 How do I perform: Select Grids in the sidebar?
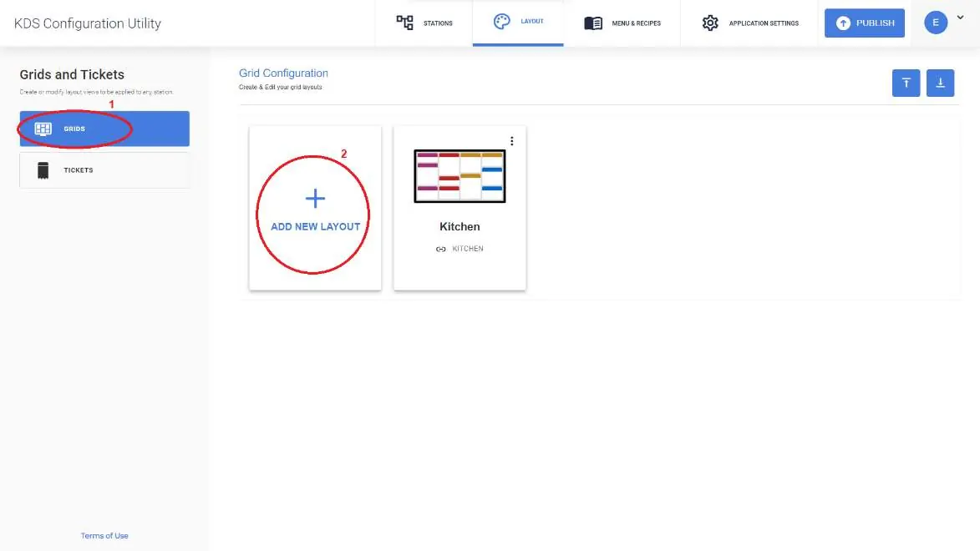(104, 129)
